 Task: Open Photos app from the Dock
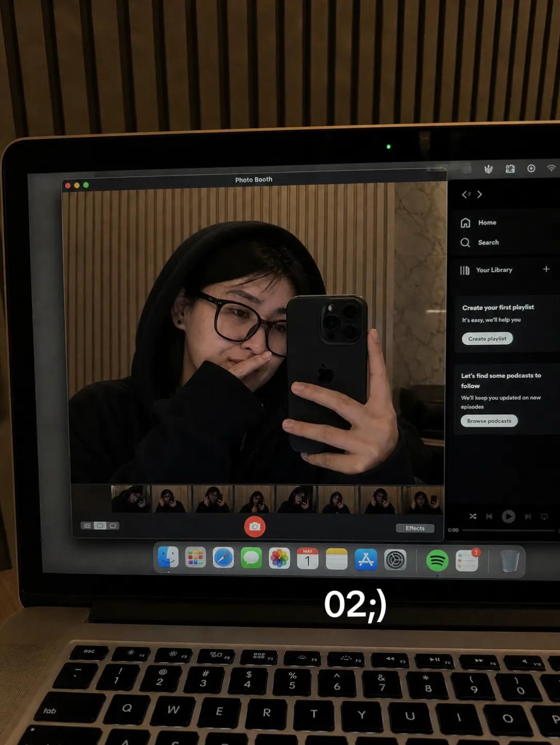click(279, 559)
